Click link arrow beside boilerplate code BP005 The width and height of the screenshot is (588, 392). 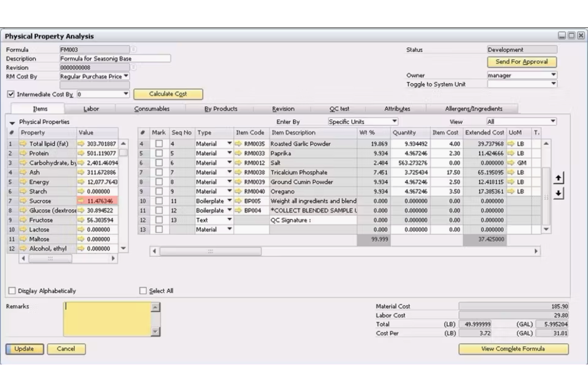[x=238, y=201]
